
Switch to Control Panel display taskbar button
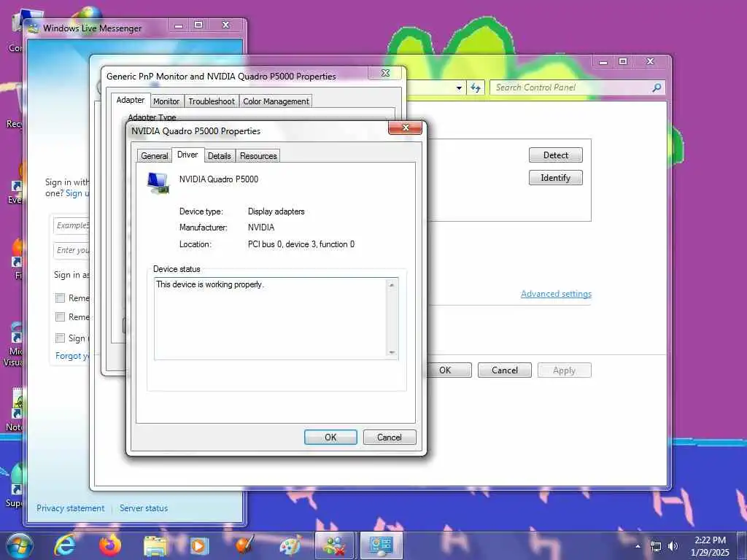click(381, 545)
